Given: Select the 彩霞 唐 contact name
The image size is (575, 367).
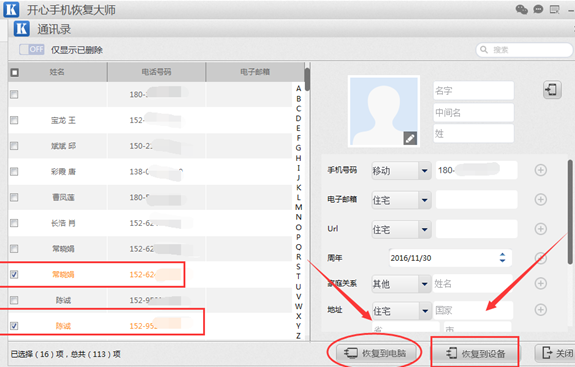Looking at the screenshot, I should 63,172.
